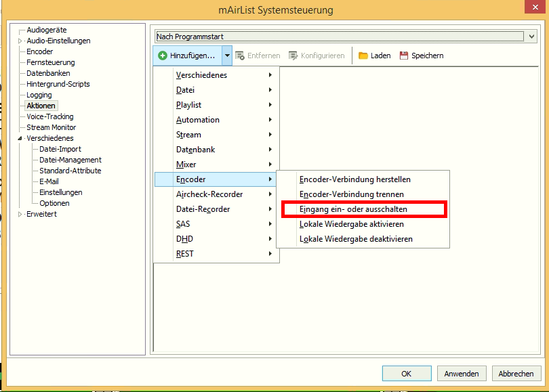Select Erweitert in the tree

tap(41, 215)
